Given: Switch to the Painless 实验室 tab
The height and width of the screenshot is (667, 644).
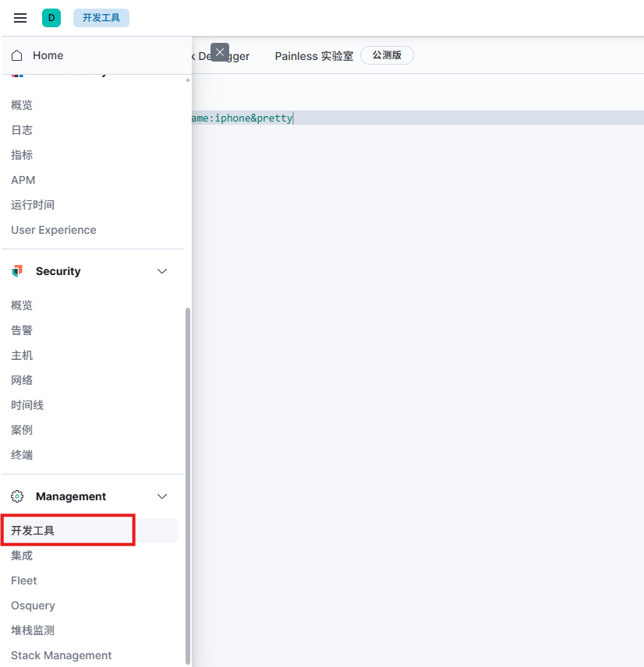Looking at the screenshot, I should pyautogui.click(x=313, y=56).
